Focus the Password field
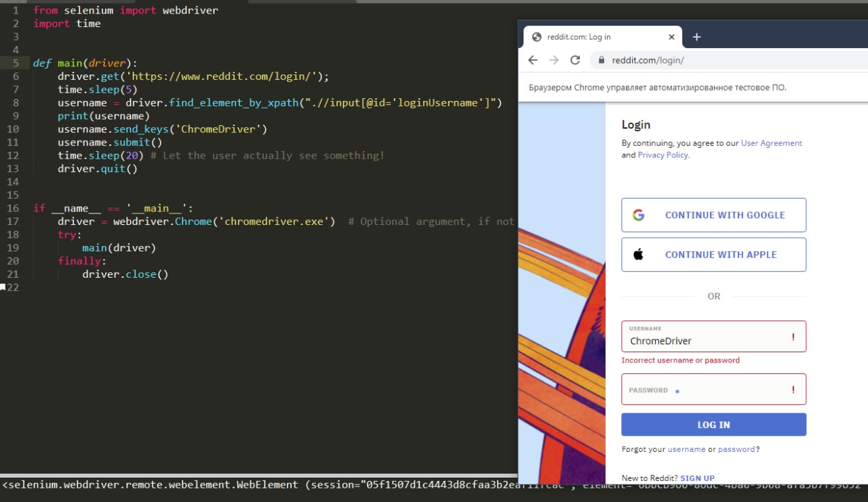 pos(714,389)
